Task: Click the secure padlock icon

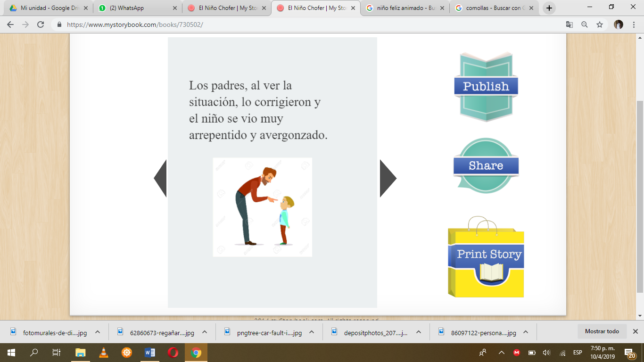Action: 60,25
